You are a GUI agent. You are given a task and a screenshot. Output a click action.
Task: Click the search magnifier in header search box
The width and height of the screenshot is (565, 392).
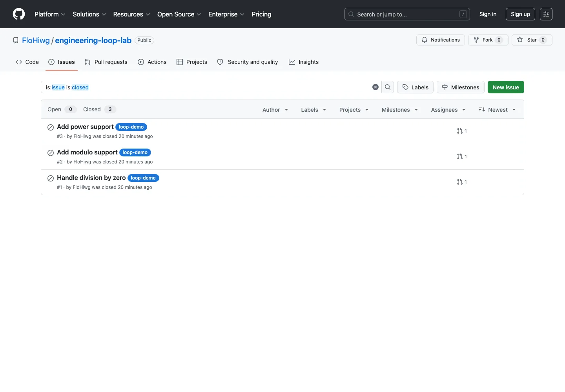click(351, 14)
